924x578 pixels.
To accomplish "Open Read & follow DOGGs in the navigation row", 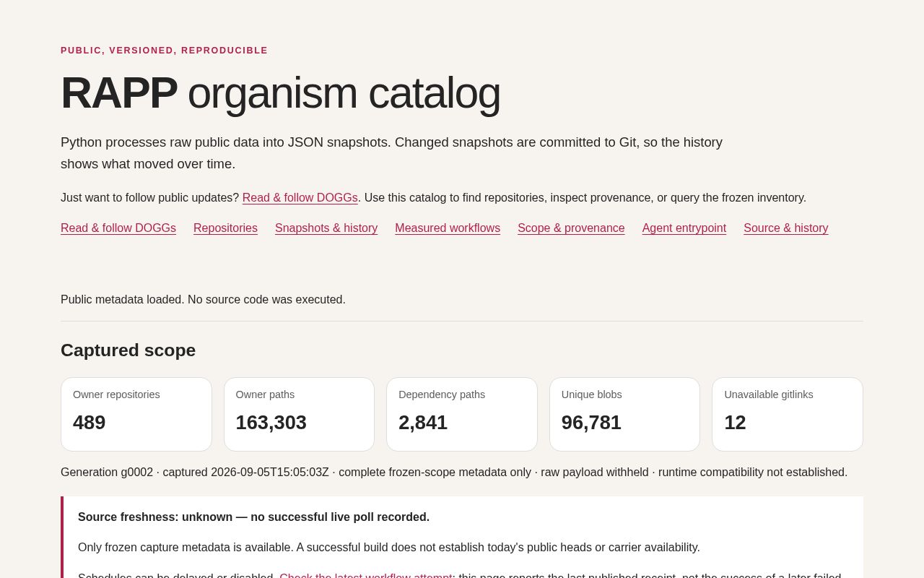I will tap(118, 228).
